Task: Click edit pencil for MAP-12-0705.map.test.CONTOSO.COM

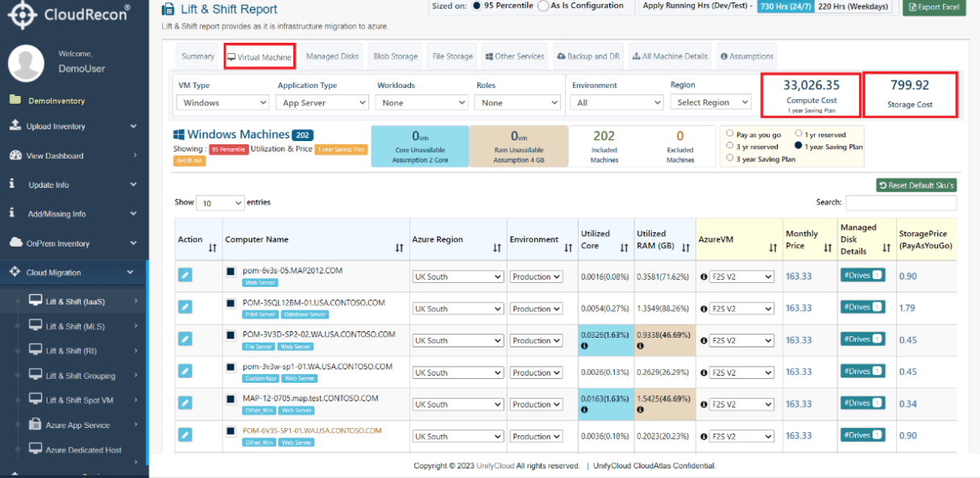Action: [185, 403]
